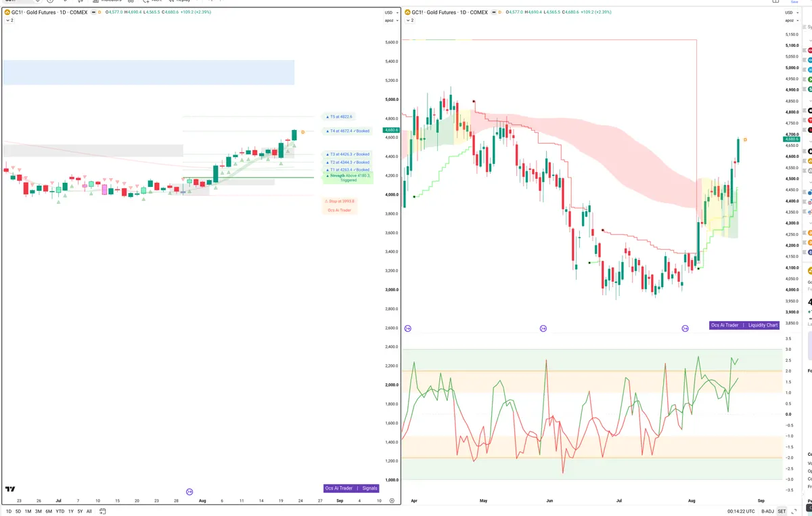Viewport: 812px width, 516px height.
Task: Click the 'T3 at 4426.3 Booked' label
Action: coord(347,154)
